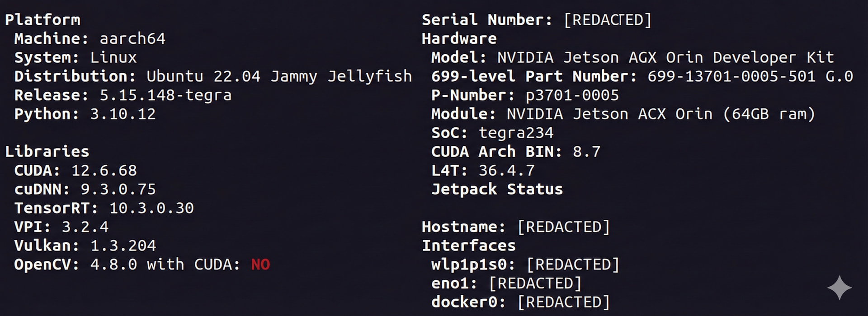The image size is (868, 316).
Task: Click the TensorRT version line
Action: pyautogui.click(x=104, y=208)
